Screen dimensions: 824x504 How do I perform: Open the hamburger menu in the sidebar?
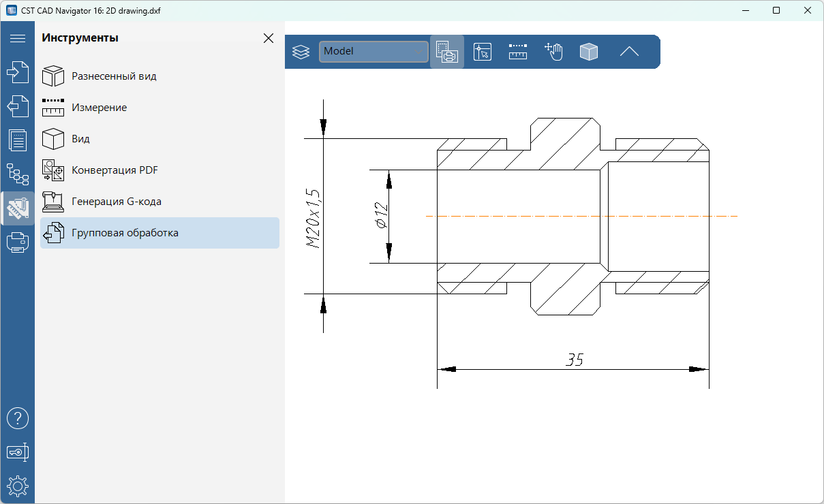click(17, 38)
